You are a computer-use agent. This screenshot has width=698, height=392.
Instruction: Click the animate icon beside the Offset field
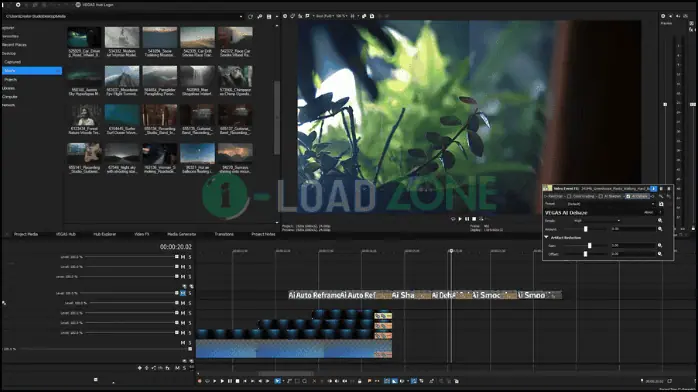[660, 254]
